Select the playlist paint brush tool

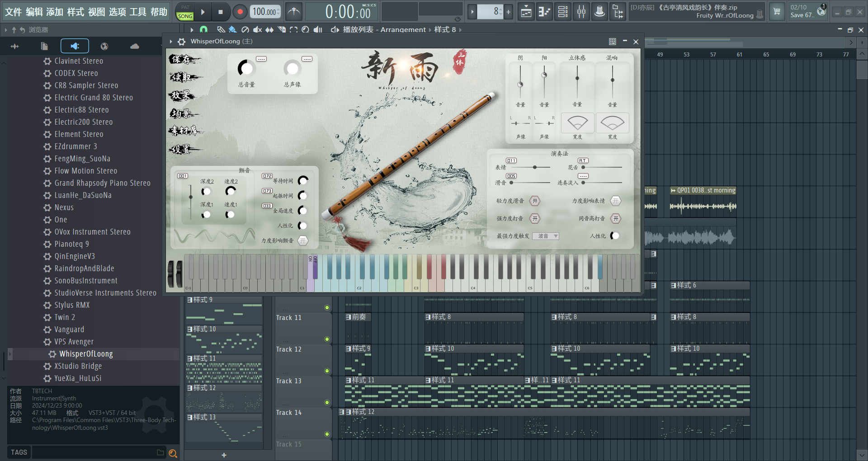pos(233,30)
